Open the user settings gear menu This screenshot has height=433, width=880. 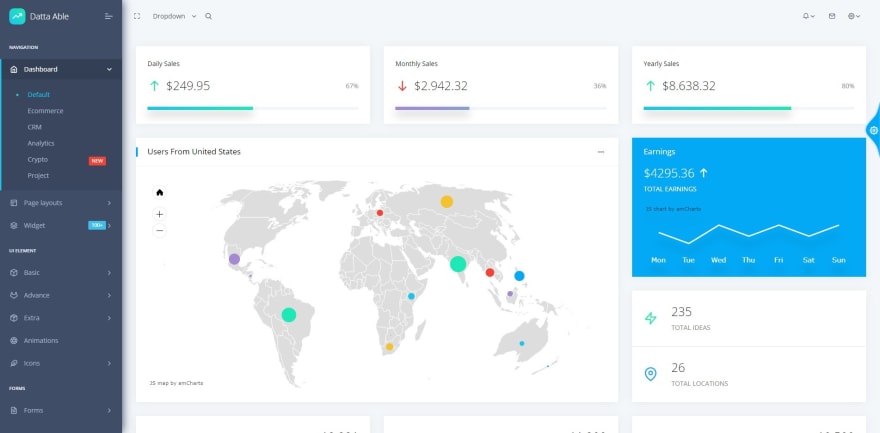854,16
